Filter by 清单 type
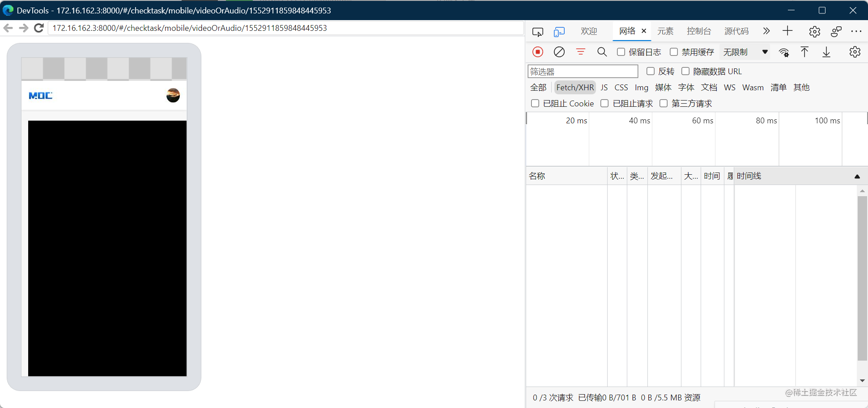 tap(778, 88)
